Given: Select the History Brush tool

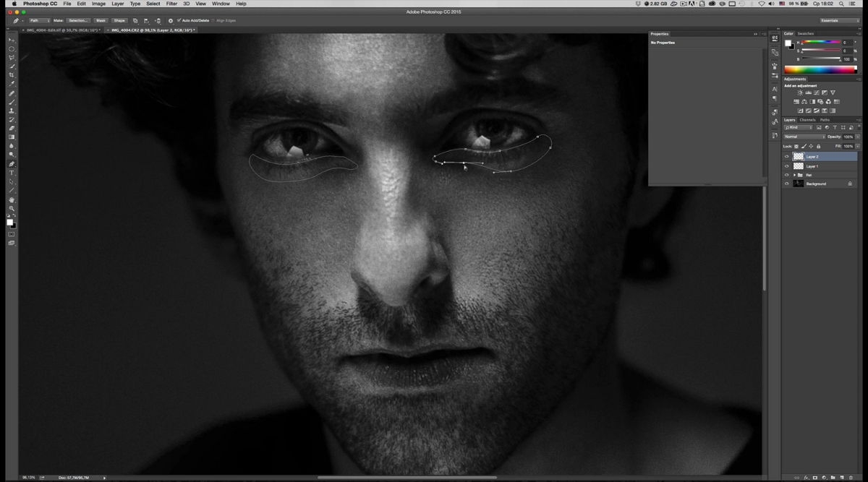Looking at the screenshot, I should pos(12,119).
